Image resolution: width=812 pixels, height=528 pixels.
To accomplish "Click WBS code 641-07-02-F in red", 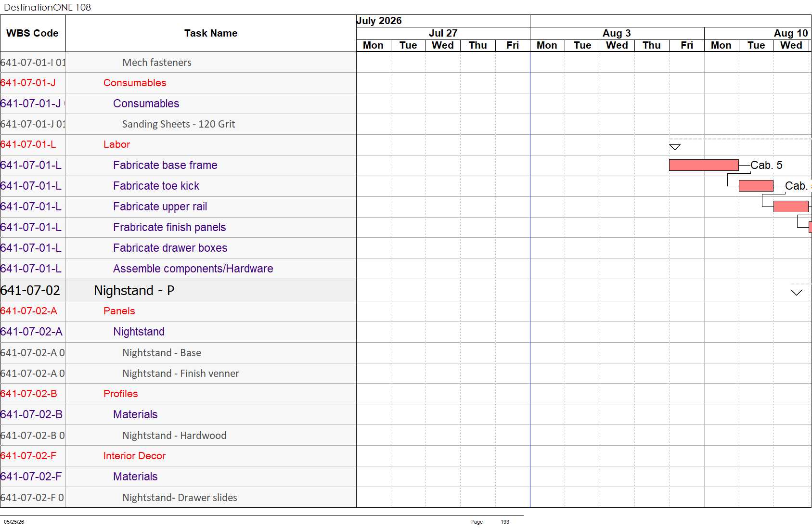I will pos(28,456).
